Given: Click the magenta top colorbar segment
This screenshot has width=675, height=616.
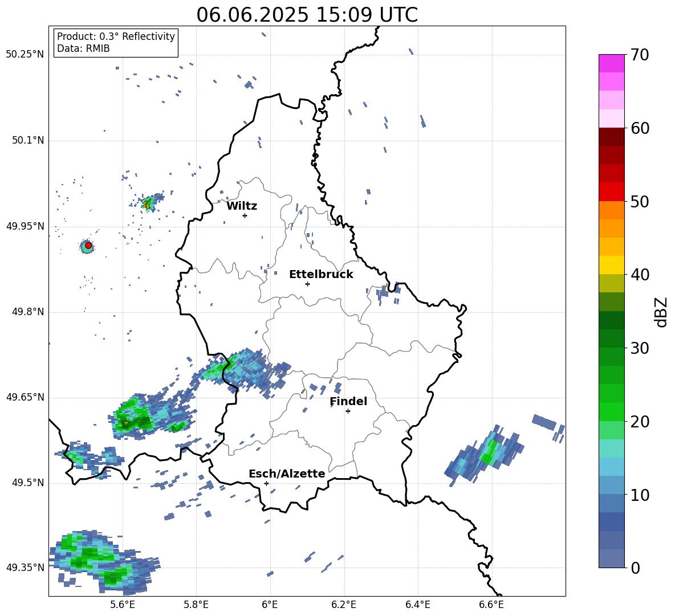Looking at the screenshot, I should [611, 63].
